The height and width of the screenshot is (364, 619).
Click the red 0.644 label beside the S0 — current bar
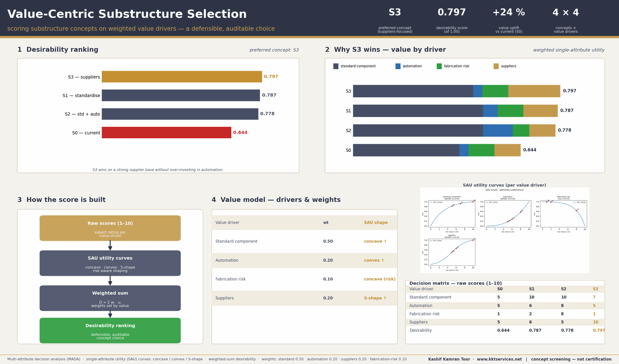click(240, 133)
